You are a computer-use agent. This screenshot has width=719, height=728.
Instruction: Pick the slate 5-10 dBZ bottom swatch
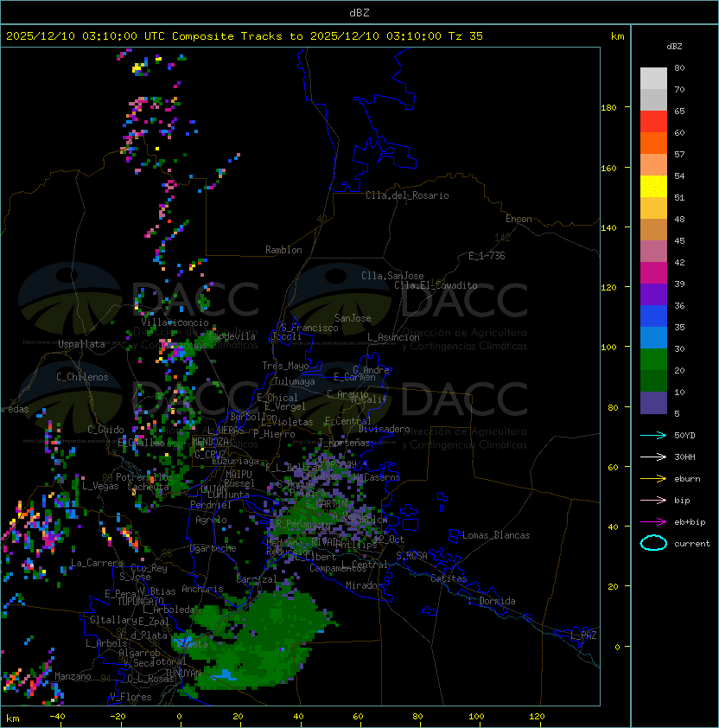(653, 403)
